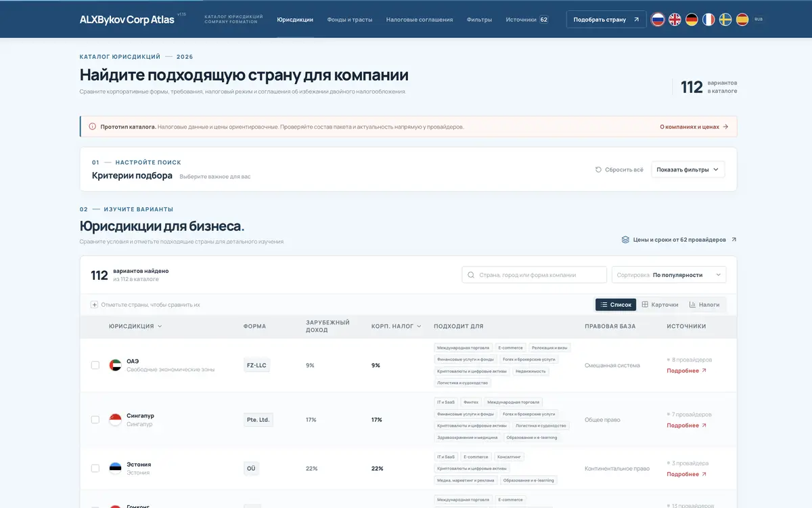Click the Estonia flag icon

(115, 468)
